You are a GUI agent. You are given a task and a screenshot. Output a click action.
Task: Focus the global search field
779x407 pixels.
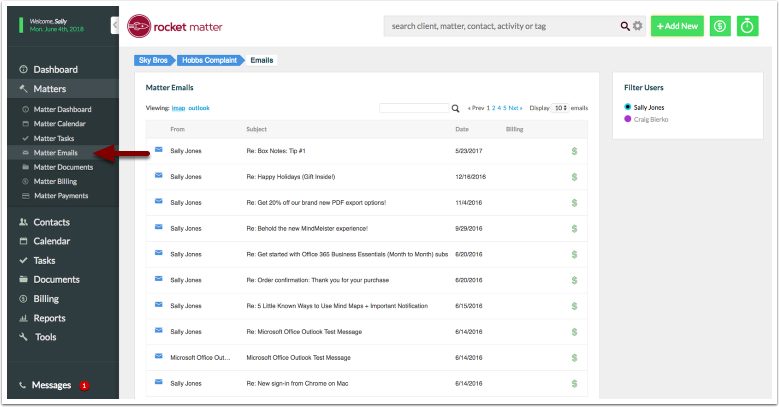pos(501,26)
